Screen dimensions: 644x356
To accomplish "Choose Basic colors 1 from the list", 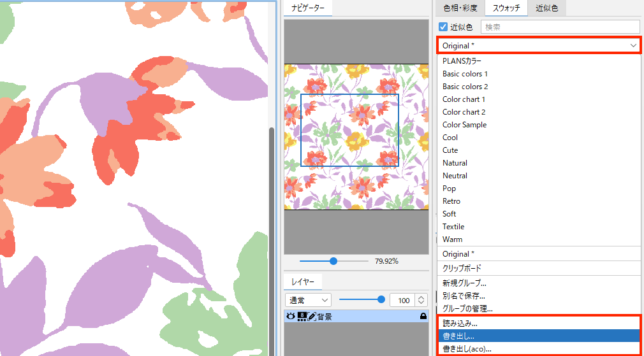I will tap(539, 74).
